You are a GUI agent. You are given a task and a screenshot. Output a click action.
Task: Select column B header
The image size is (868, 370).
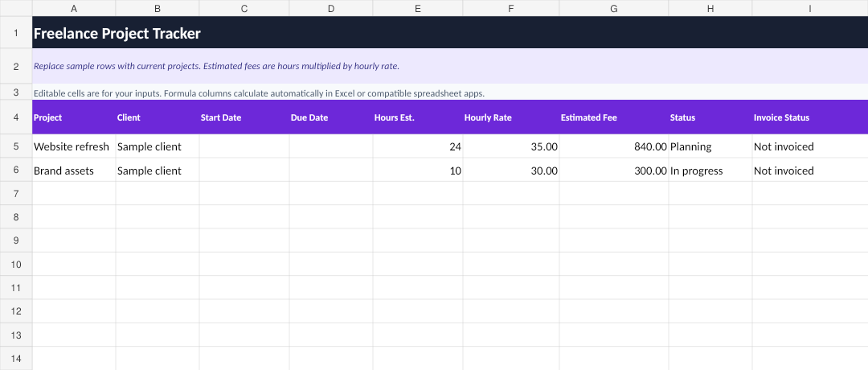[x=158, y=8]
